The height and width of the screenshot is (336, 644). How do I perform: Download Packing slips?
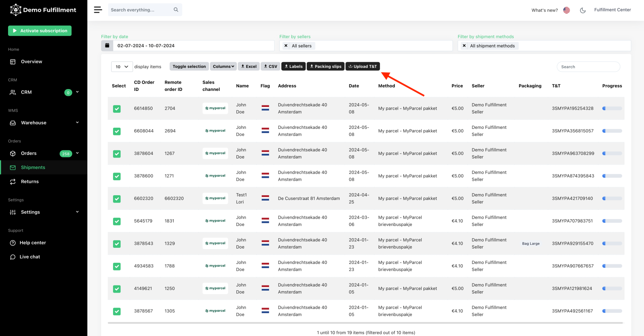click(x=326, y=66)
